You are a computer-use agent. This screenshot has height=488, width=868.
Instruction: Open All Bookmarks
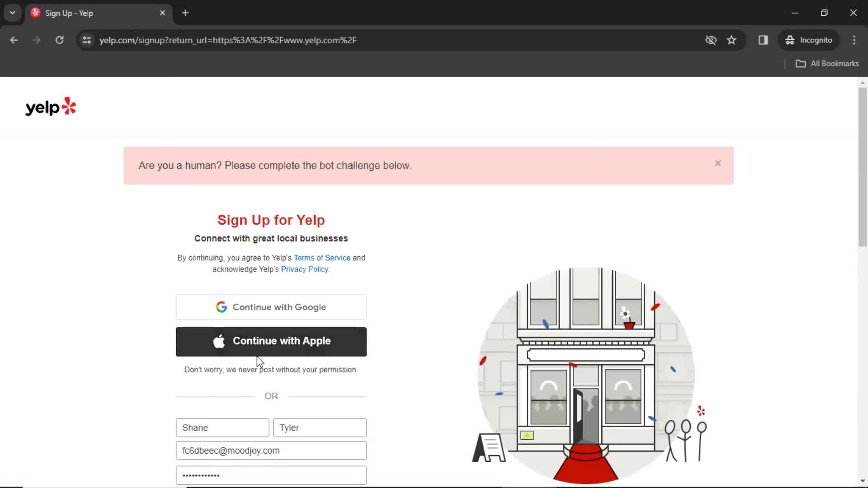[827, 64]
